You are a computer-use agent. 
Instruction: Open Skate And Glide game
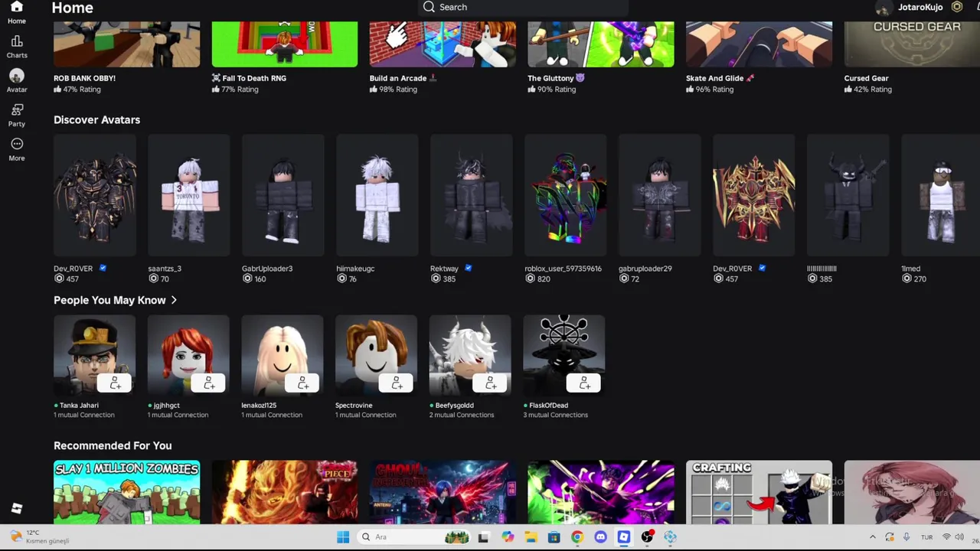(759, 44)
